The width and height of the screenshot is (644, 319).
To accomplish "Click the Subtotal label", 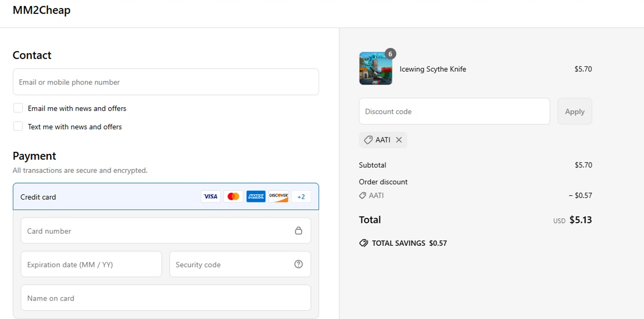I will 373,165.
